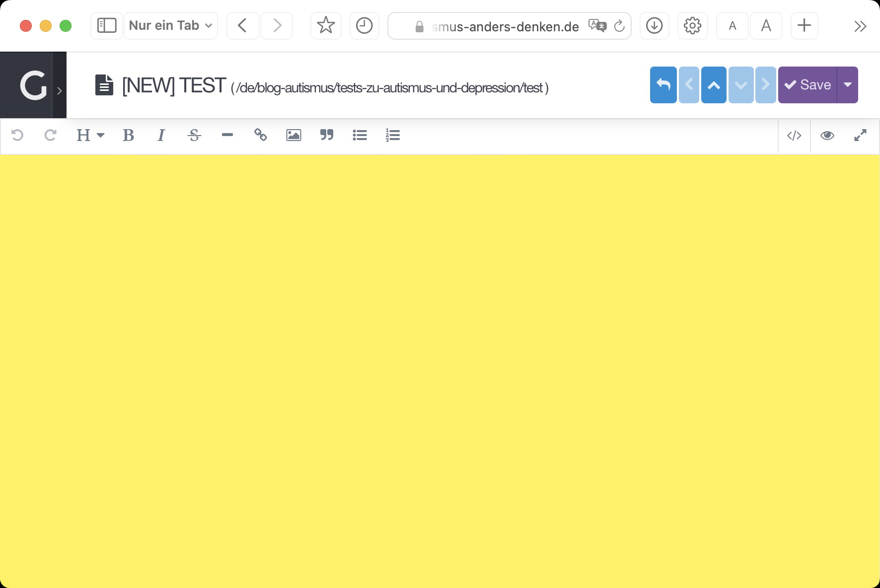880x588 pixels.
Task: Open the Grav logo sidebar
Action: (33, 85)
